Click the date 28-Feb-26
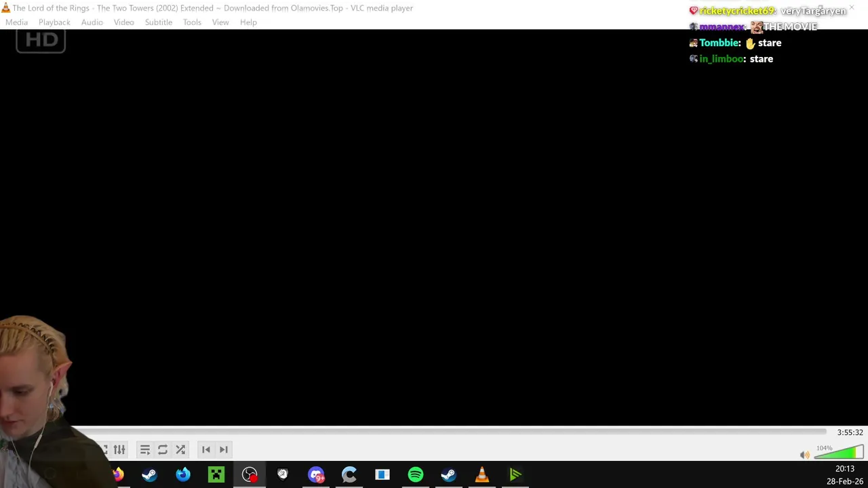The height and width of the screenshot is (488, 868). (845, 481)
